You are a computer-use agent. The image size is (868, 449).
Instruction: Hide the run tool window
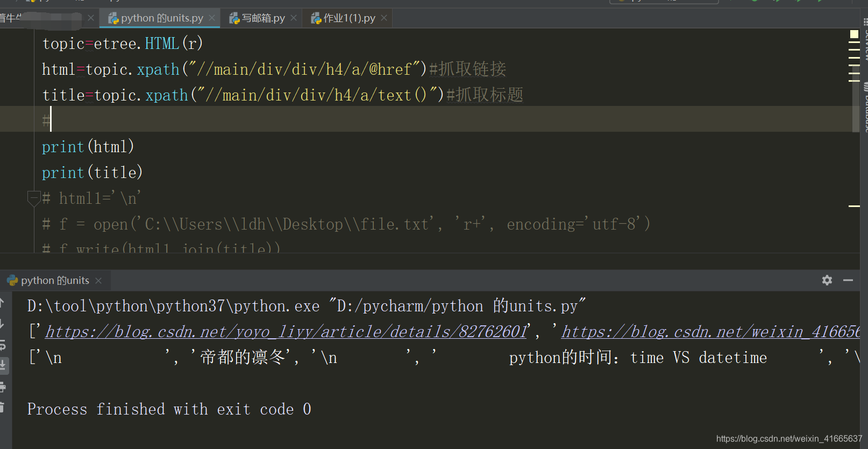coord(848,280)
